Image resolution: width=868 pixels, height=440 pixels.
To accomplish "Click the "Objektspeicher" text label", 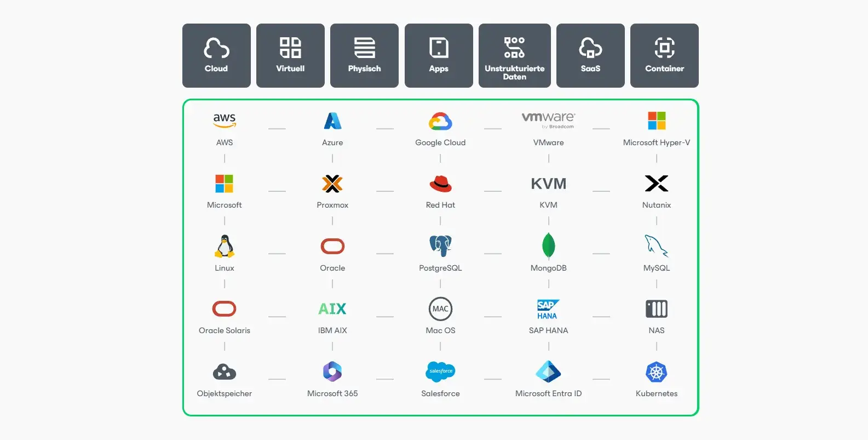I will tap(225, 393).
